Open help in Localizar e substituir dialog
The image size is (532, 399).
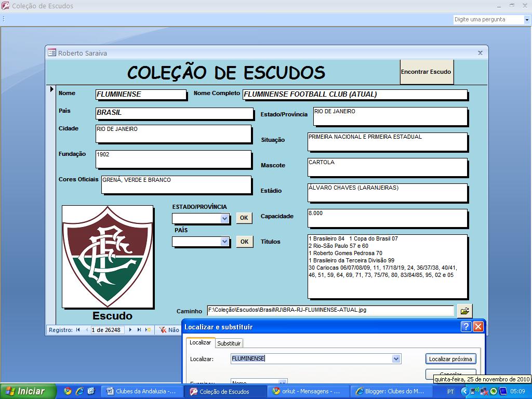click(466, 327)
